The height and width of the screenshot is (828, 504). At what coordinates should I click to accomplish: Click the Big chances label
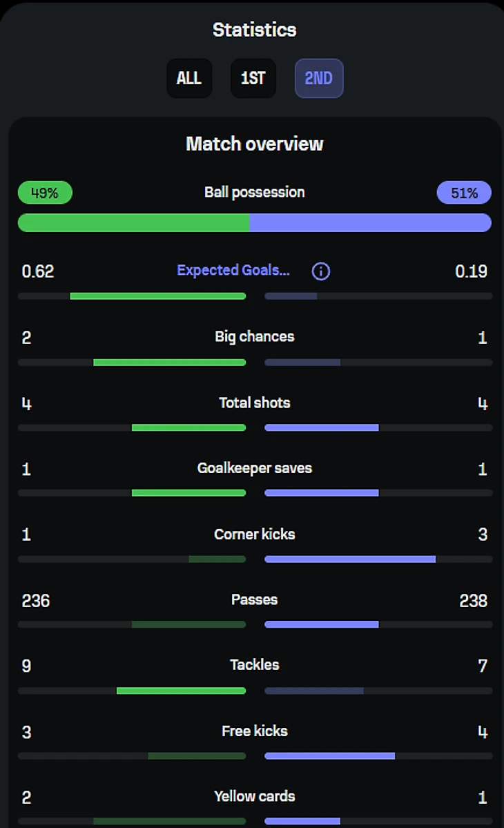coord(254,337)
